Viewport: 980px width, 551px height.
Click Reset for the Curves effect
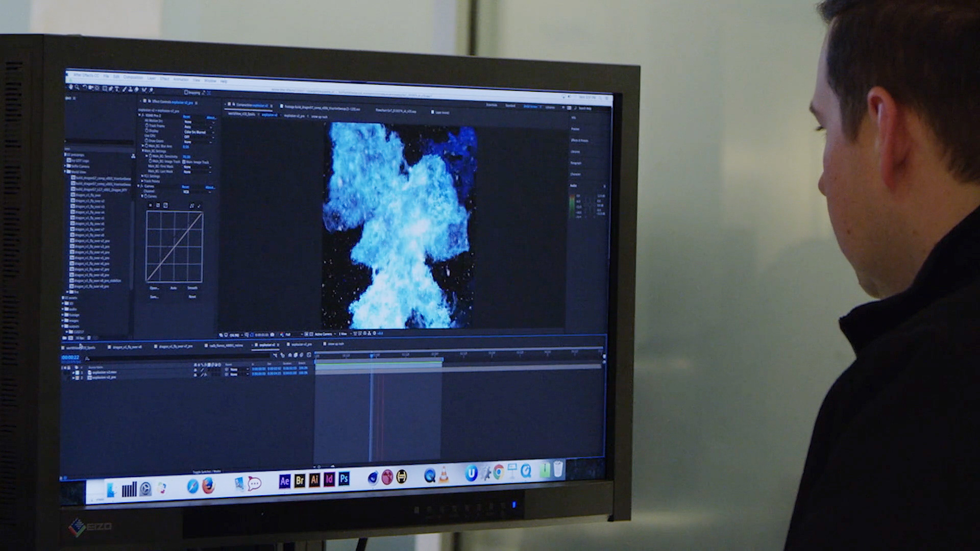pyautogui.click(x=186, y=187)
